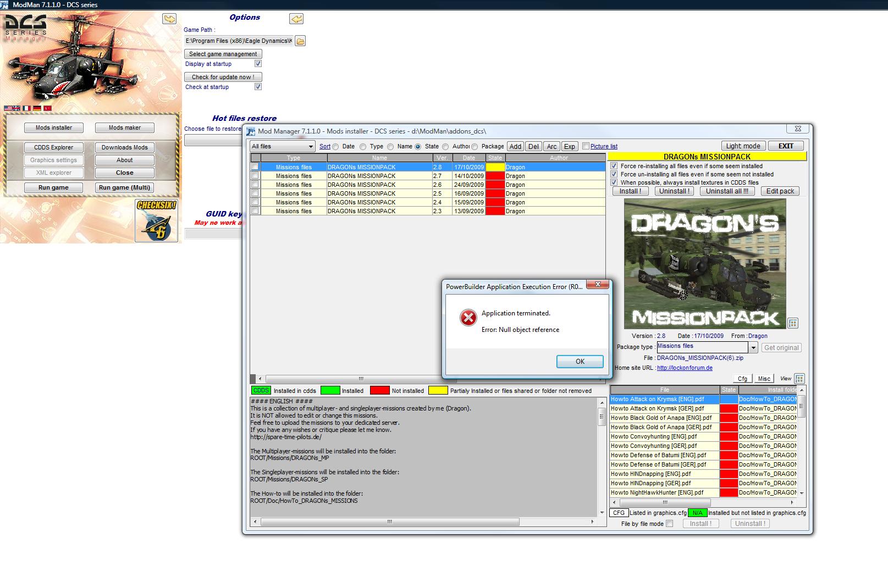The image size is (888, 588).
Task: Select the Turkish flag language icon
Action: (48, 108)
